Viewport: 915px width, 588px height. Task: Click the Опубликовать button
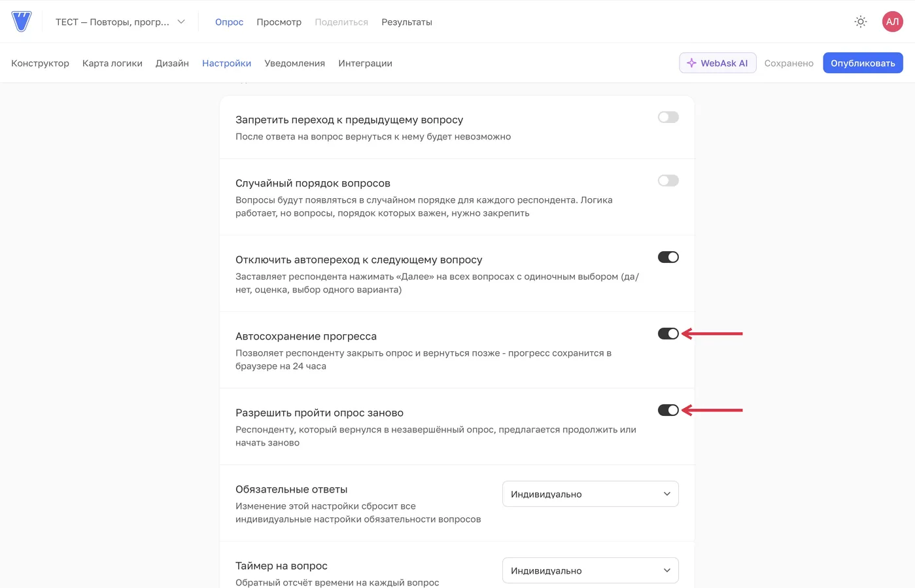[x=863, y=63]
